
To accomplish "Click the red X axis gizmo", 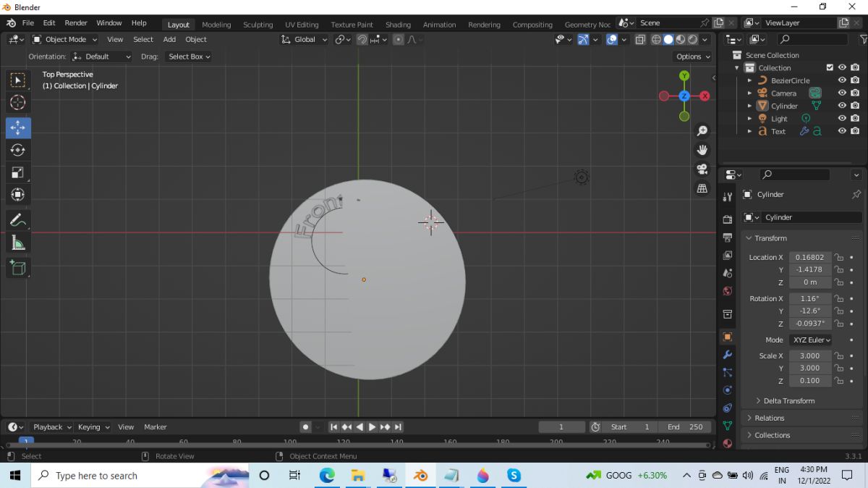I will coord(705,96).
